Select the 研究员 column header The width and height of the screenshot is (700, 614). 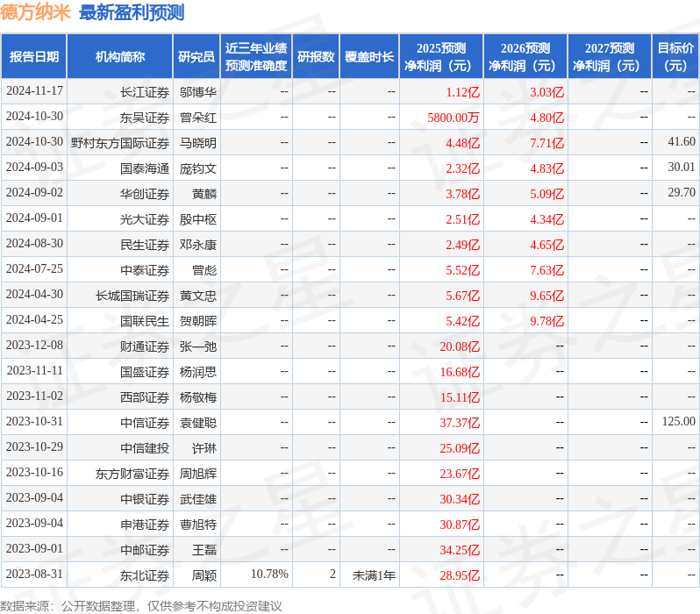(196, 57)
